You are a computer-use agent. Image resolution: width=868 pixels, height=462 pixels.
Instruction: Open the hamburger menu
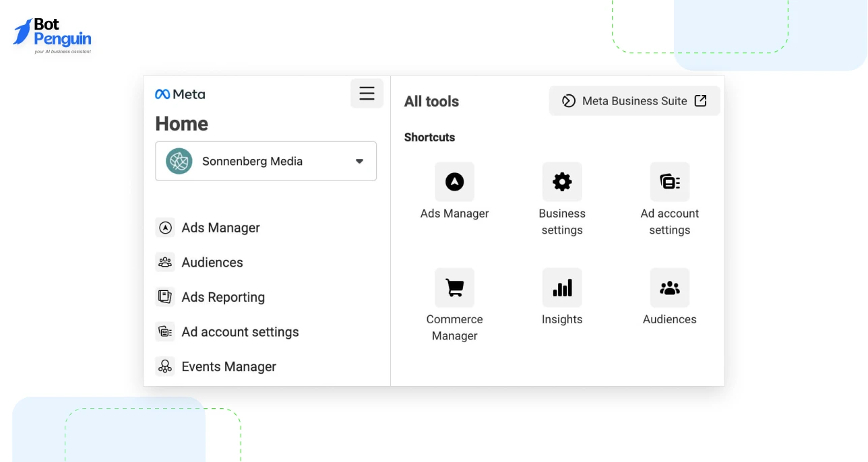pyautogui.click(x=367, y=94)
